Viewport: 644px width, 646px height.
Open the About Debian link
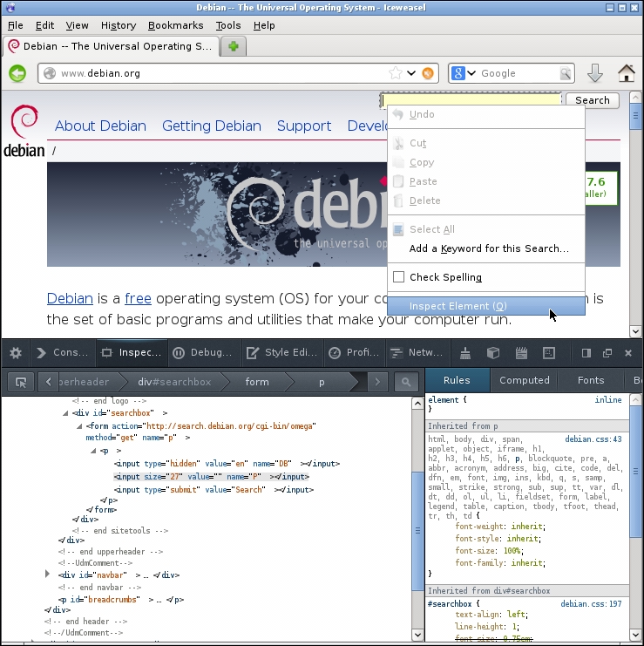(x=100, y=126)
